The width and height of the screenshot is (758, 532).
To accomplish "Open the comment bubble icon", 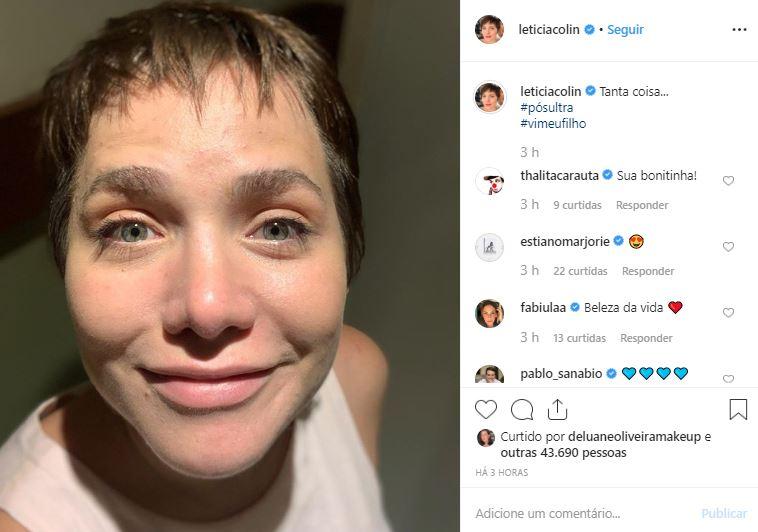I will (522, 409).
